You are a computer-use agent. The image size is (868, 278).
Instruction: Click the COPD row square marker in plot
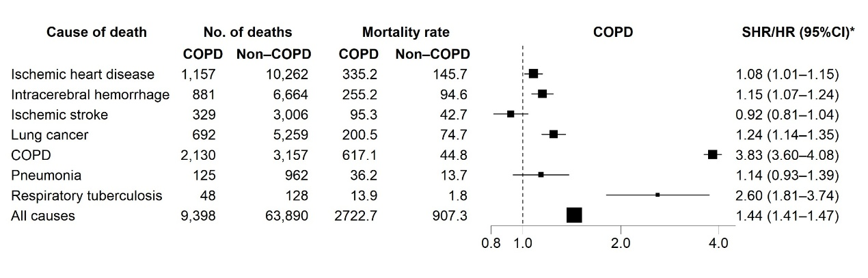713,154
